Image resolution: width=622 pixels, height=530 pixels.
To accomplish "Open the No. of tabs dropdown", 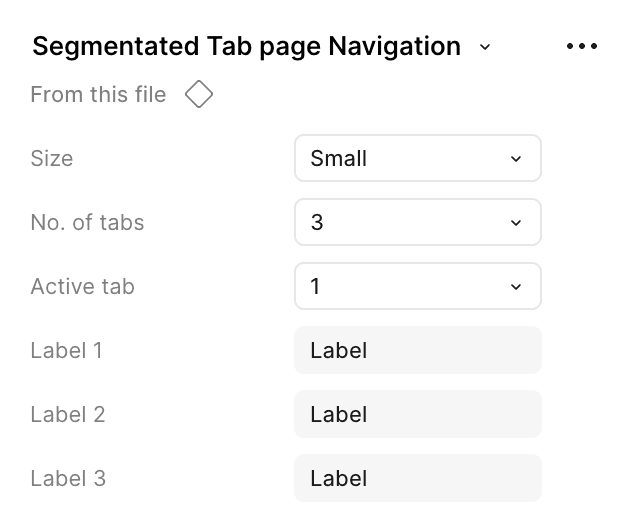I will point(417,222).
